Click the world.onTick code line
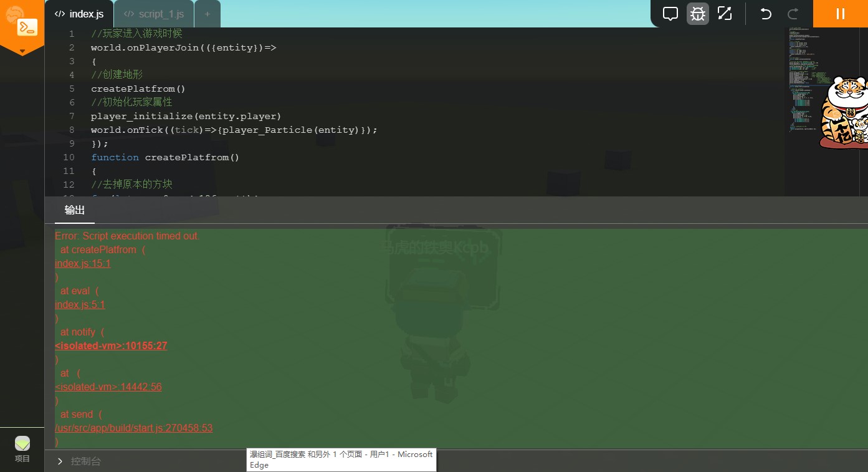 [234, 130]
